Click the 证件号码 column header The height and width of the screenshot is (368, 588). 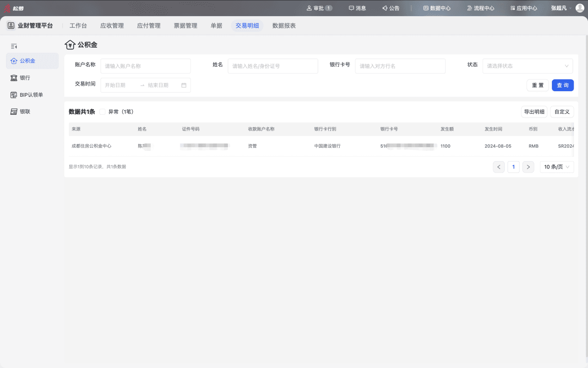pos(190,129)
